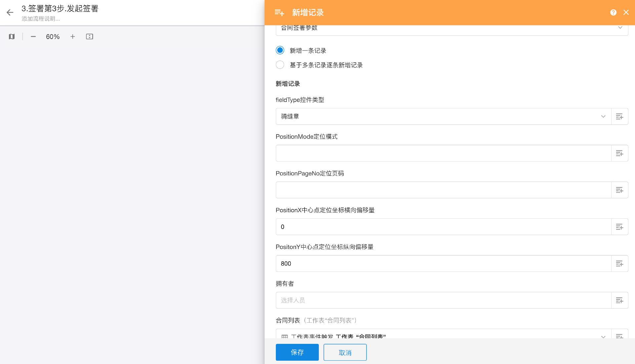Click dynamic value icon for 拥有者 field
Screen dimensions: 635x364
[619, 300]
